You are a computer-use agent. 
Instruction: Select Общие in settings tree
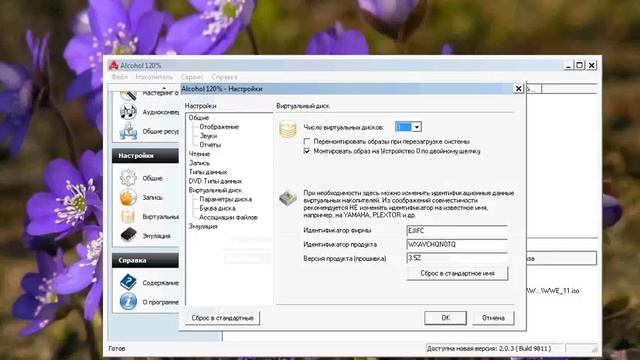pos(199,118)
